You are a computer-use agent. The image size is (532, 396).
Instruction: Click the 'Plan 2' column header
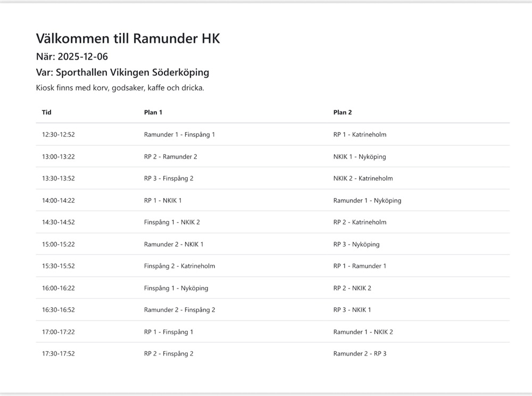(x=343, y=112)
